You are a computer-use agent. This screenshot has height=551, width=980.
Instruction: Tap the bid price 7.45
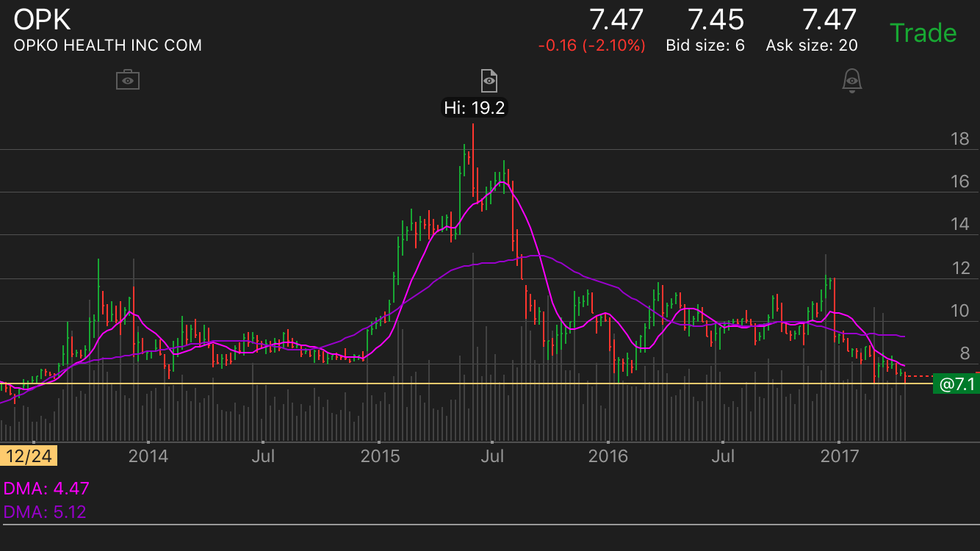point(716,20)
